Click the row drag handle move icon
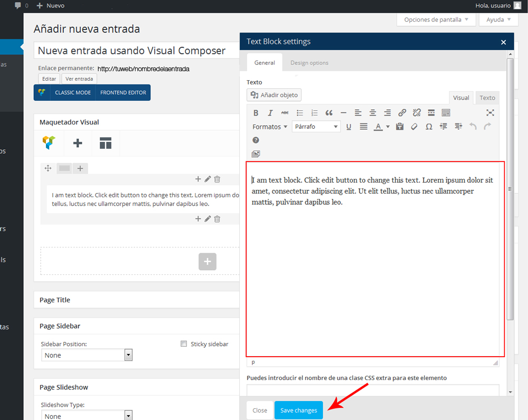 tap(48, 168)
